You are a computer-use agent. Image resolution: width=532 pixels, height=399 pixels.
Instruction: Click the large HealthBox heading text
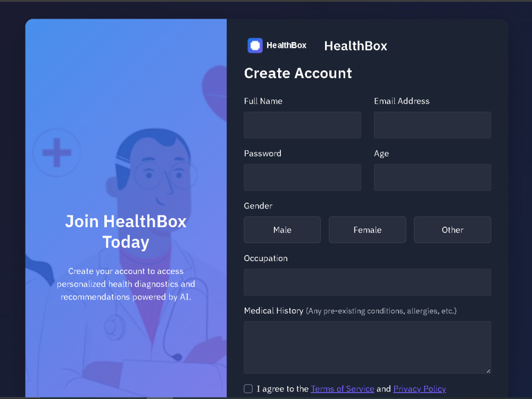point(355,46)
